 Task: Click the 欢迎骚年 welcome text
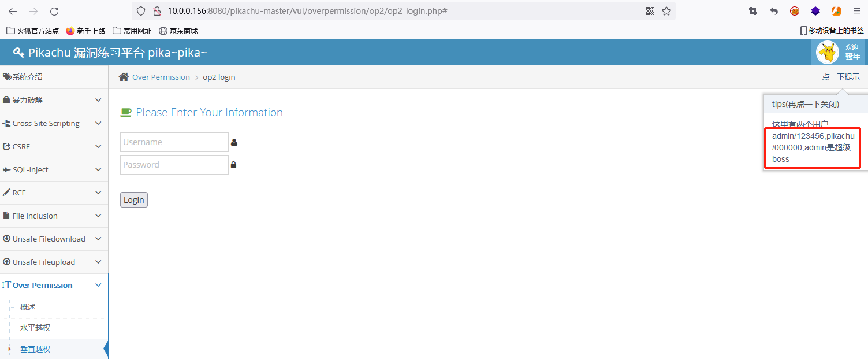click(x=852, y=52)
